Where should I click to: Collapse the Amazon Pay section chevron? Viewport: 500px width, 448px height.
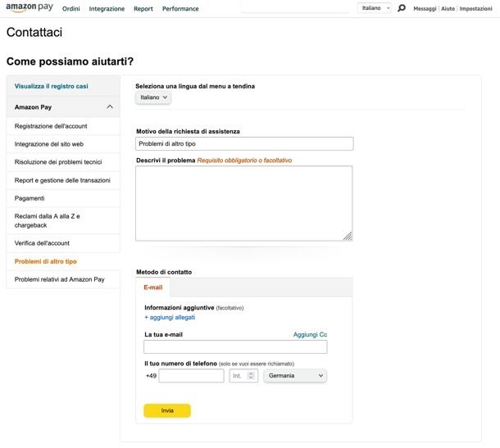pyautogui.click(x=110, y=106)
